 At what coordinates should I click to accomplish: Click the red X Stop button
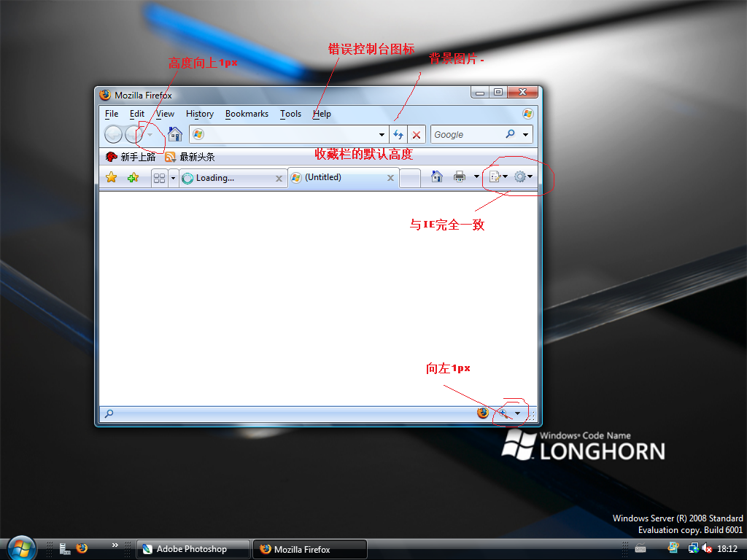[417, 135]
